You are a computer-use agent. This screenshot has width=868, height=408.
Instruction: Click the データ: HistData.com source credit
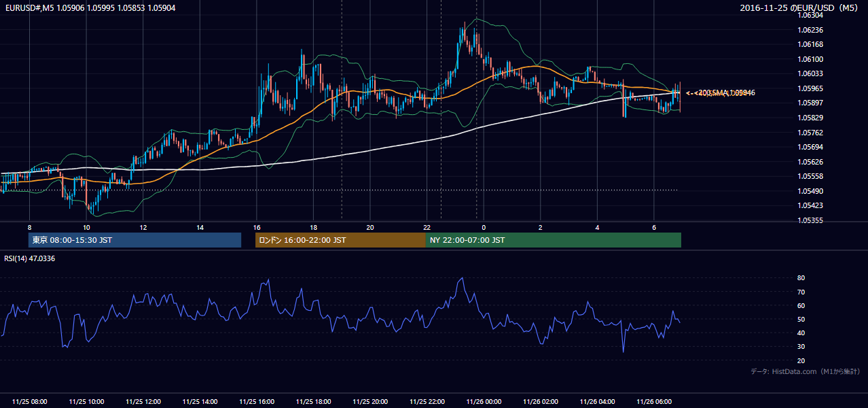pos(806,371)
